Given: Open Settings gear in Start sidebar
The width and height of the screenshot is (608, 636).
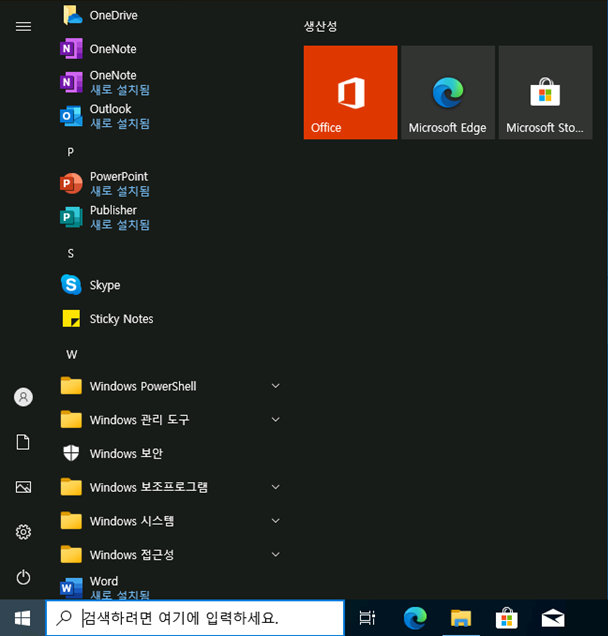Looking at the screenshot, I should coord(23,532).
